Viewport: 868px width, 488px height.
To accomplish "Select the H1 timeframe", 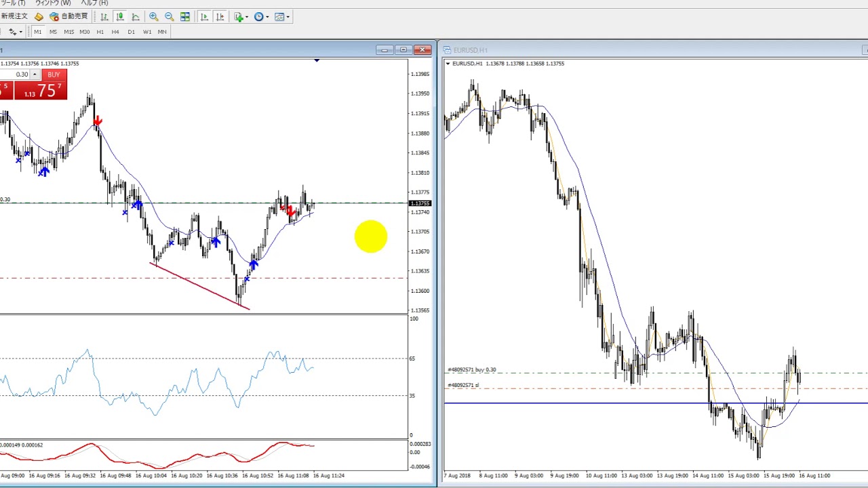I will [x=100, y=32].
